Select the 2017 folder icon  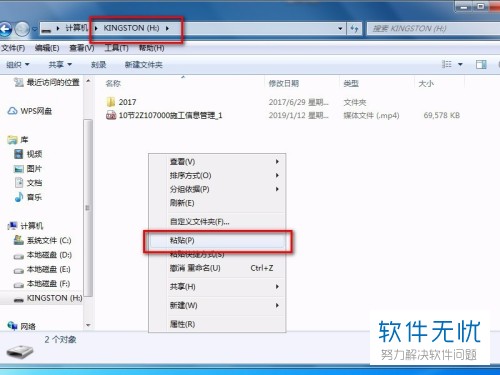point(111,102)
